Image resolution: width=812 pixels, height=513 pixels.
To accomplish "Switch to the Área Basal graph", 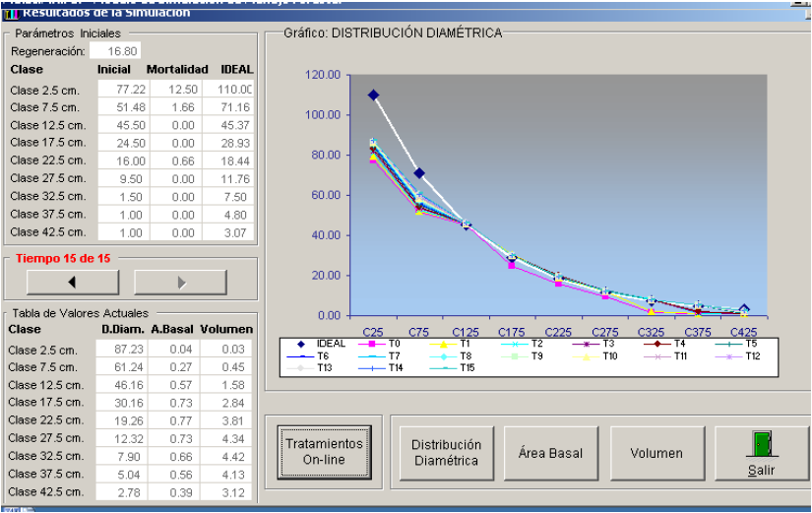I will (x=550, y=453).
